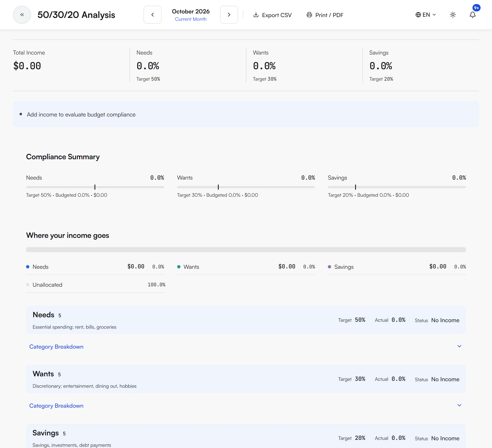Viewport: 492px width, 448px height.
Task: Click '50/30/20 Analysis' page title
Action: (x=76, y=15)
